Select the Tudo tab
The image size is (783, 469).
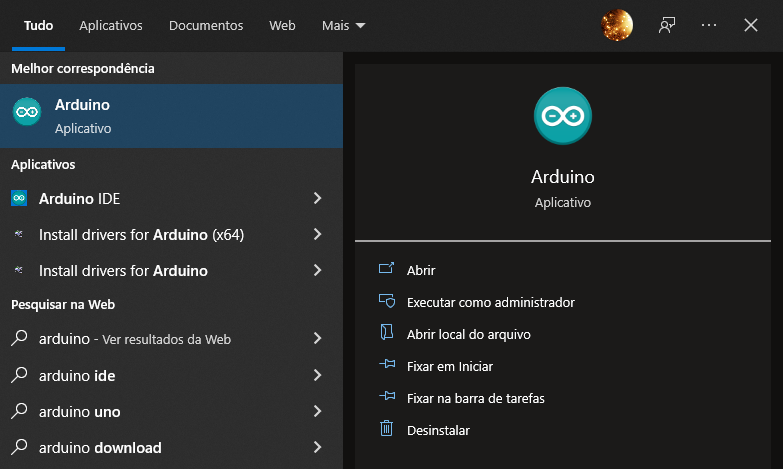(x=38, y=25)
